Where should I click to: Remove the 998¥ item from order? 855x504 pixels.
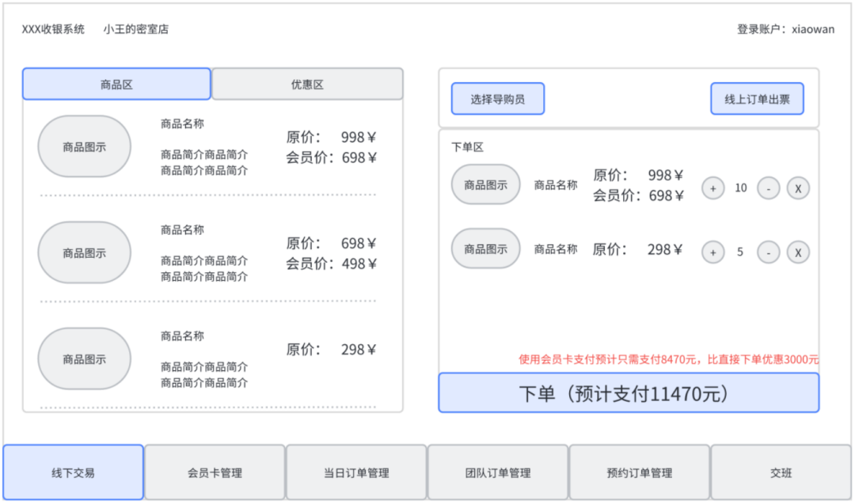(798, 188)
